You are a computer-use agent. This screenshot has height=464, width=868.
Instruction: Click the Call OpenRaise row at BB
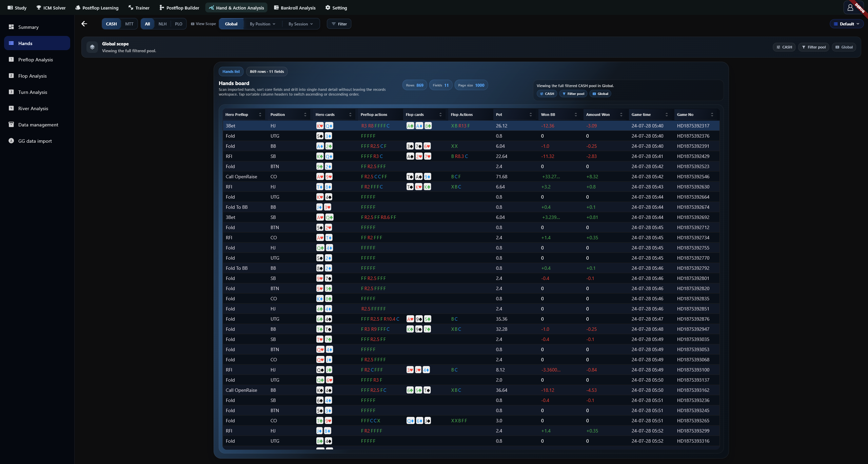471,390
